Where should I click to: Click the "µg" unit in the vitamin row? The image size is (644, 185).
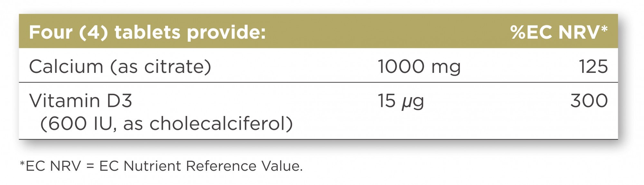[412, 102]
